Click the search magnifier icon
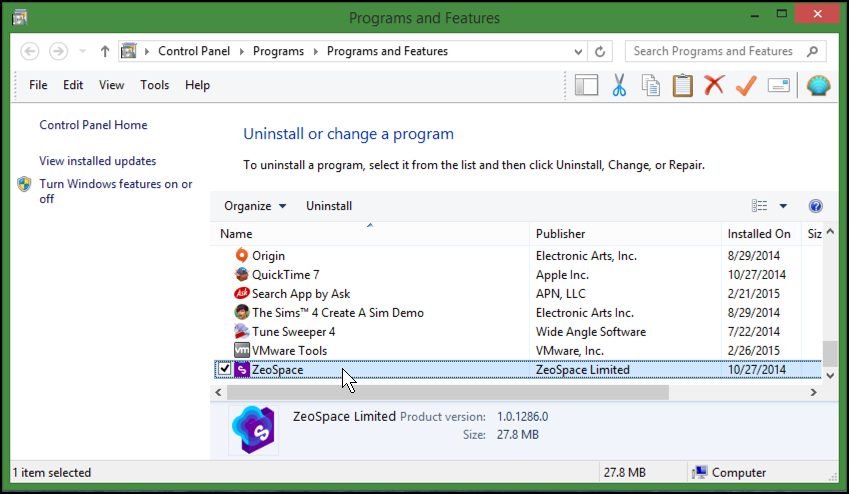The image size is (849, 494). click(x=812, y=51)
